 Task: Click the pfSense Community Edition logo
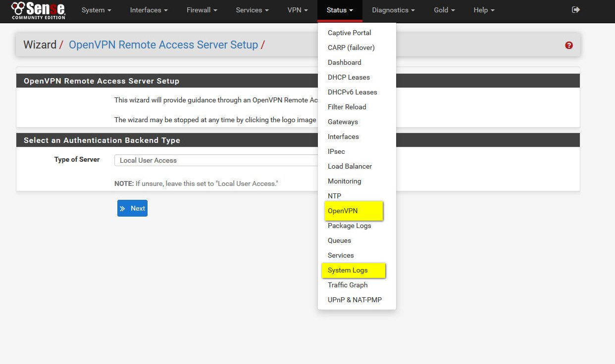(x=39, y=10)
